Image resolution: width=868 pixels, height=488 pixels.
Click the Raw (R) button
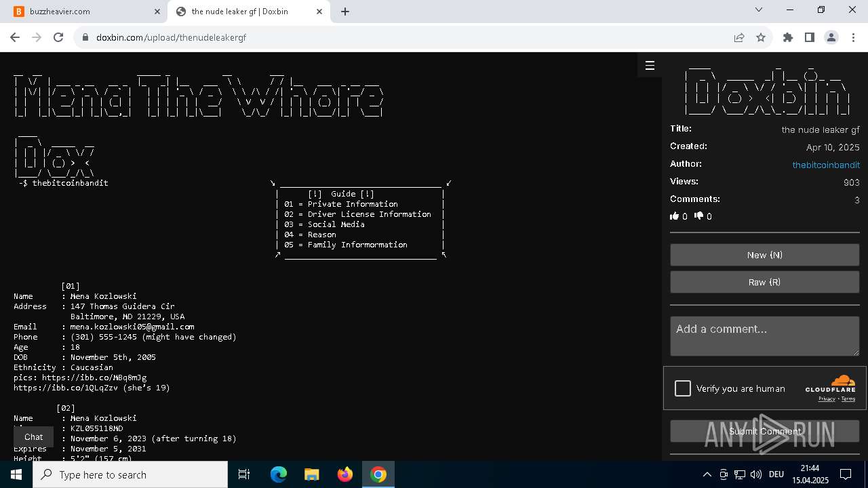point(765,282)
